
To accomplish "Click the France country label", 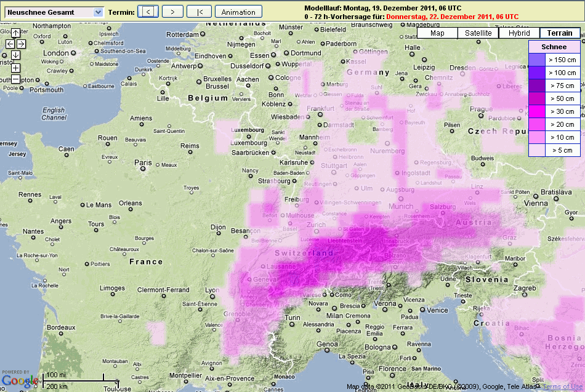I will (x=147, y=262).
